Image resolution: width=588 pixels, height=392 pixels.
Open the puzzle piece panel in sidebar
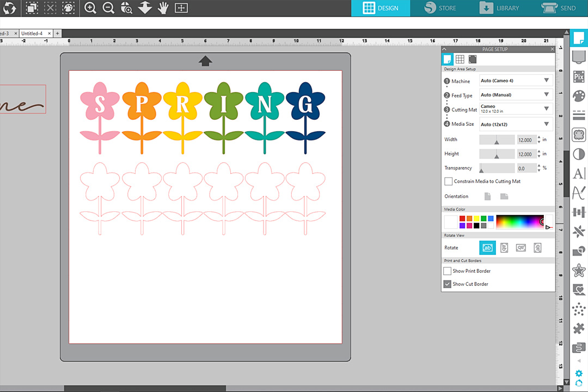(579, 328)
